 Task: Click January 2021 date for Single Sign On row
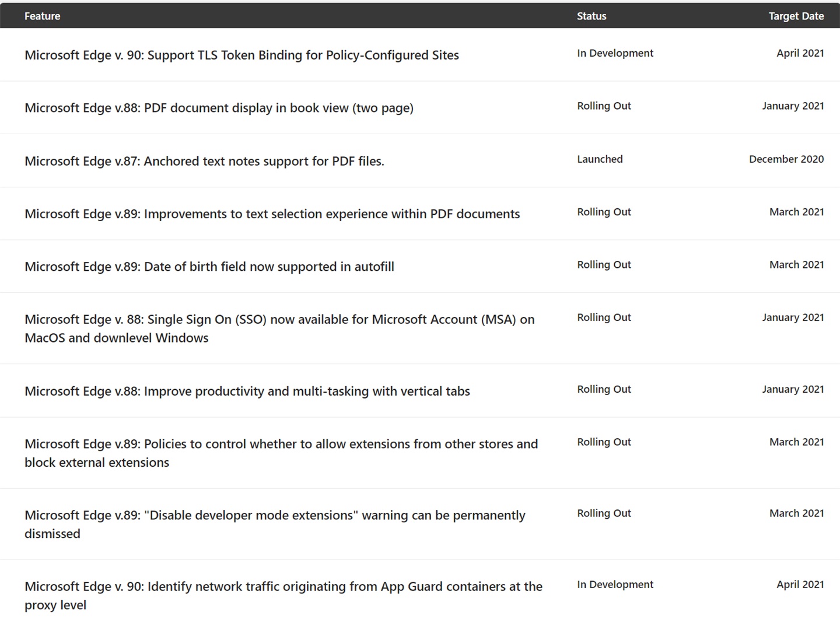click(x=793, y=318)
